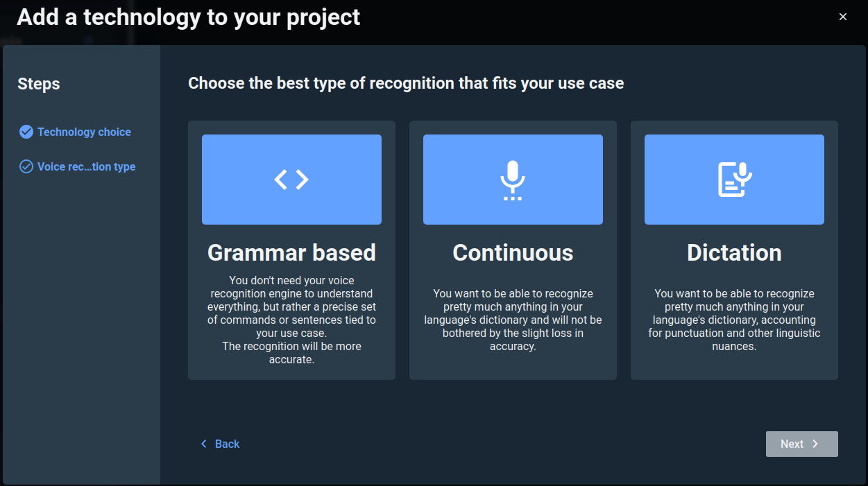Screen dimensions: 868x486
Task: Go to the Technology choice step
Action: pyautogui.click(x=84, y=132)
